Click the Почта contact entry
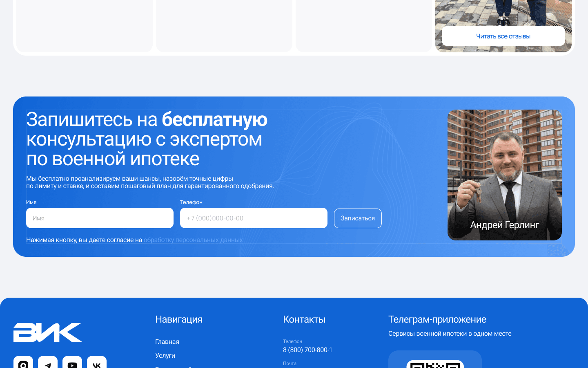 coord(290,364)
